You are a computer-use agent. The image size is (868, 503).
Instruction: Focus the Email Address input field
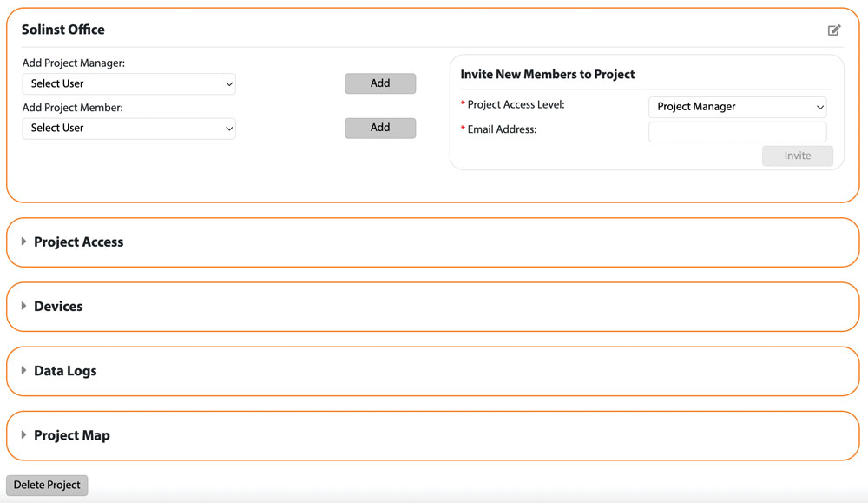(x=737, y=131)
